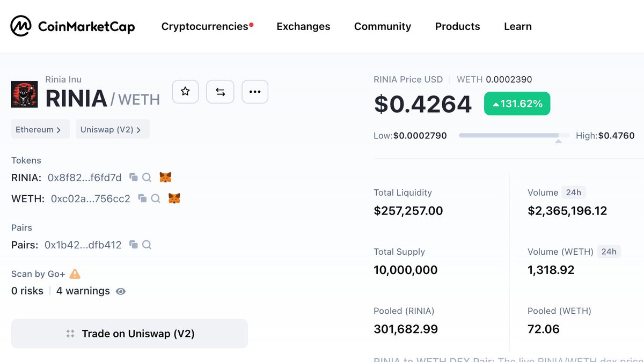Image resolution: width=644 pixels, height=362 pixels.
Task: Click the Rinia Inu token avatar
Action: 25,94
